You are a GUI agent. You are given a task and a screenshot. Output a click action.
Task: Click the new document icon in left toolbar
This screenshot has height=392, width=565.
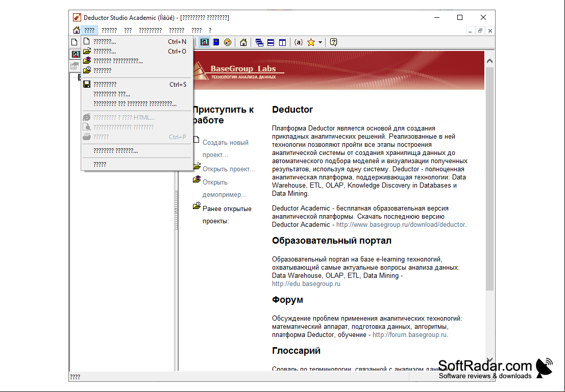[x=74, y=42]
